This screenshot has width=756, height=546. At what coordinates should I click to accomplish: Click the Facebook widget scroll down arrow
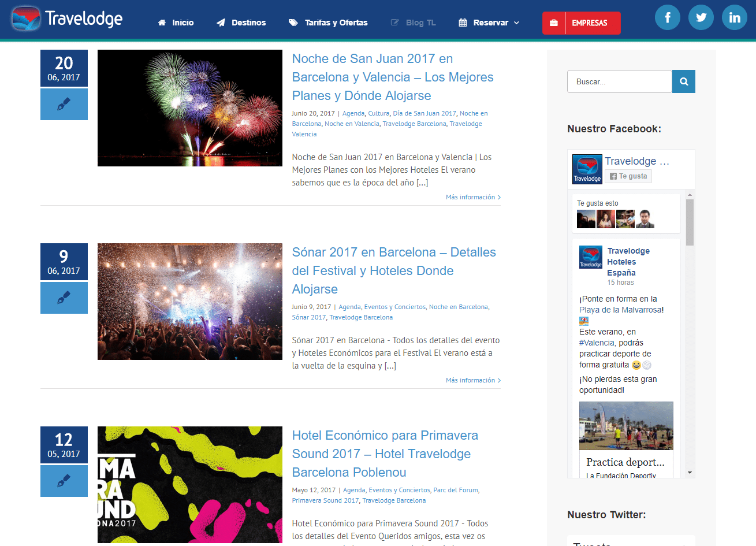click(x=690, y=473)
